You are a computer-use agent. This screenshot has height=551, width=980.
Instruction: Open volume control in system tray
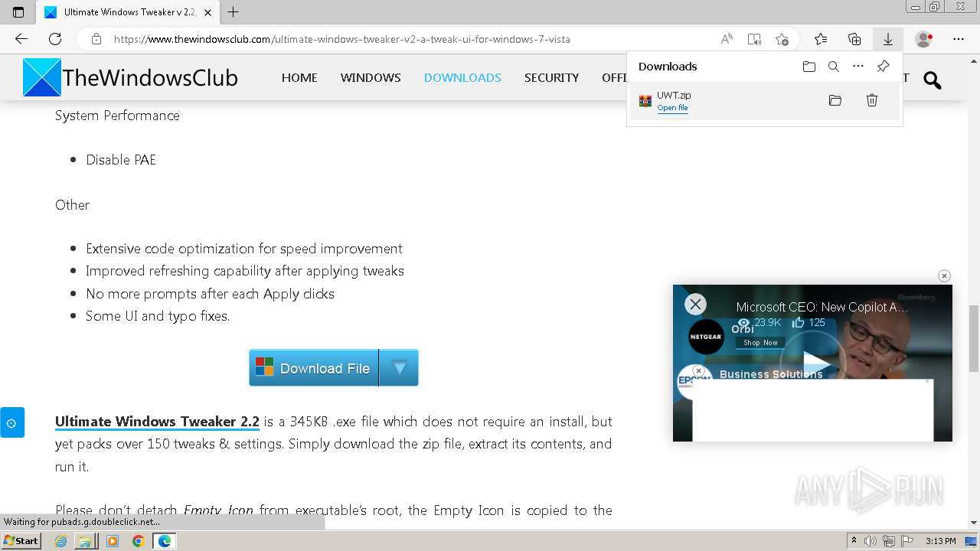tap(871, 541)
